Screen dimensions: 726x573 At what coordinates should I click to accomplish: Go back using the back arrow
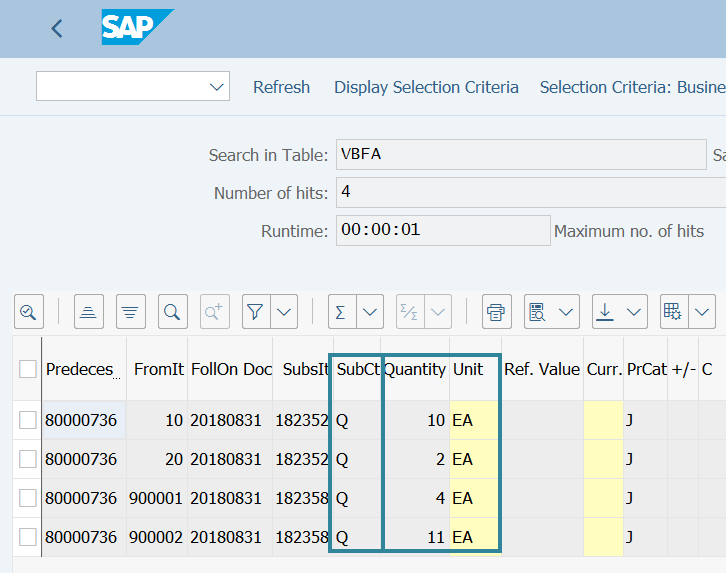pos(56,29)
